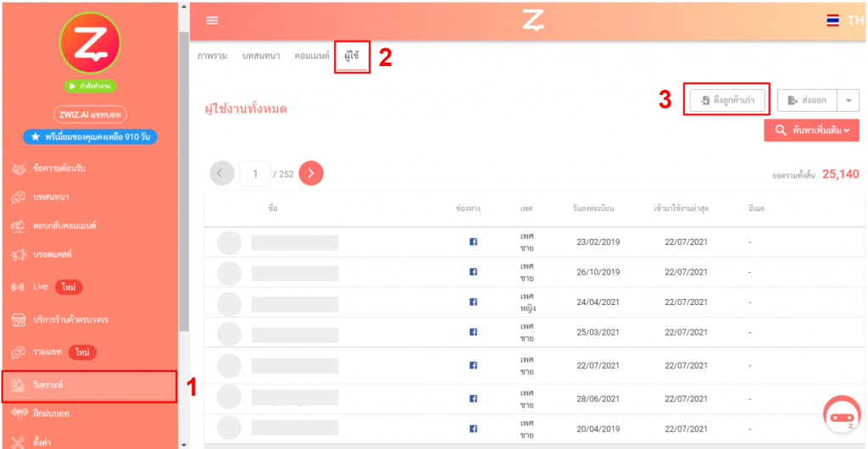Click the megaphone icon beside บรอดแคสต์
This screenshot has width=868, height=449.
(x=19, y=255)
